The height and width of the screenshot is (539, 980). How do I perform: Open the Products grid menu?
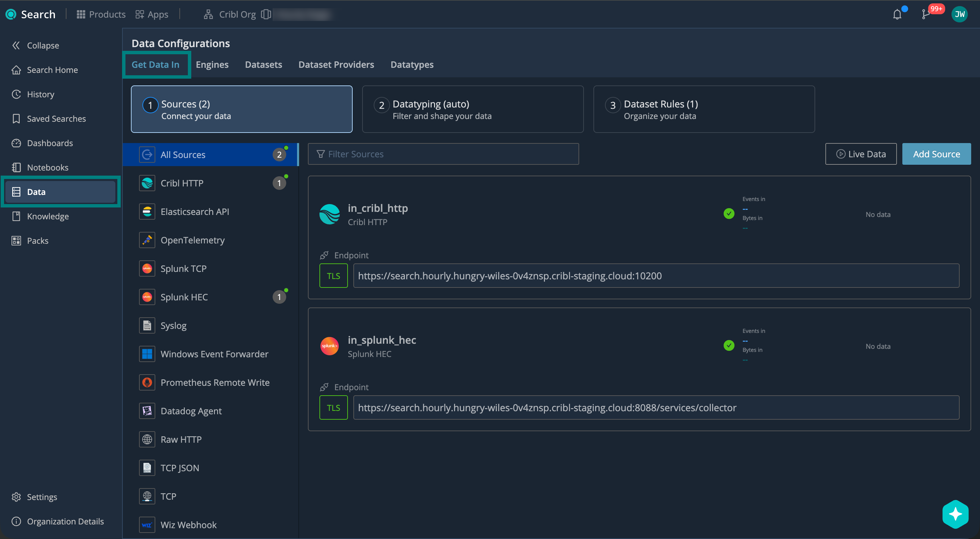101,15
